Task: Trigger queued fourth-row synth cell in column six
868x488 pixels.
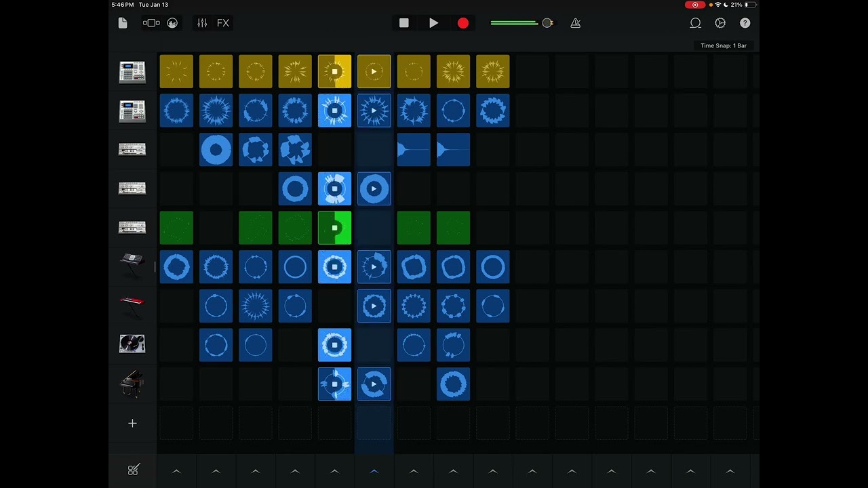Action: pos(374,189)
